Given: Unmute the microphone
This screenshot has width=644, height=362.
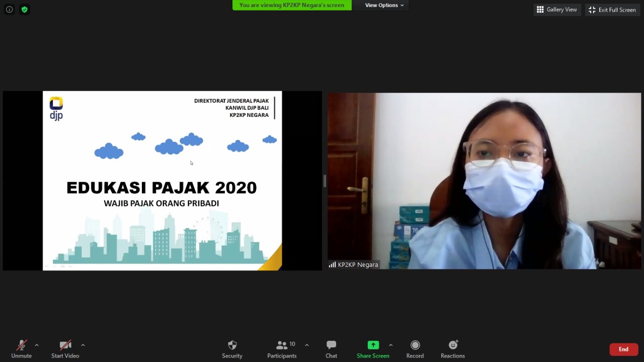Looking at the screenshot, I should (21, 348).
